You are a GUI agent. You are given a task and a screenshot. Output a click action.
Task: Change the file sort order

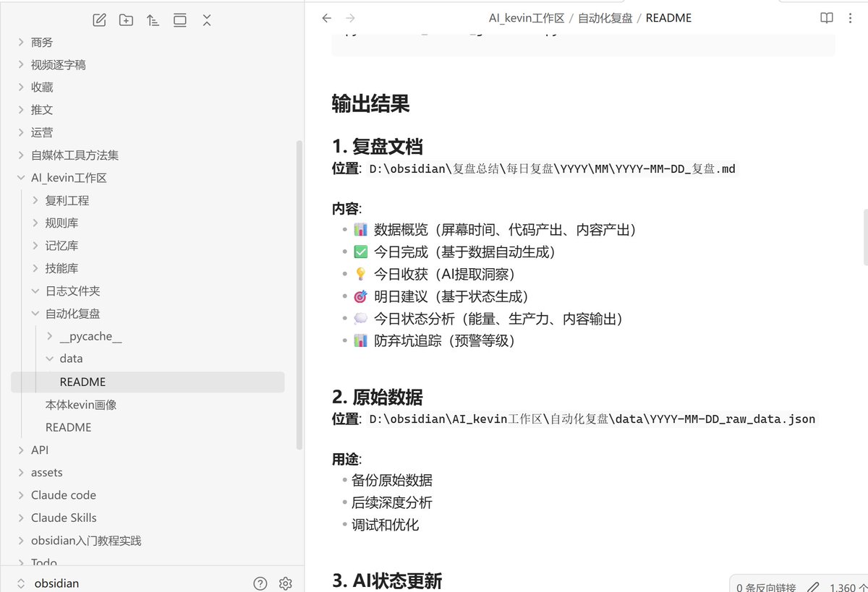[x=153, y=20]
